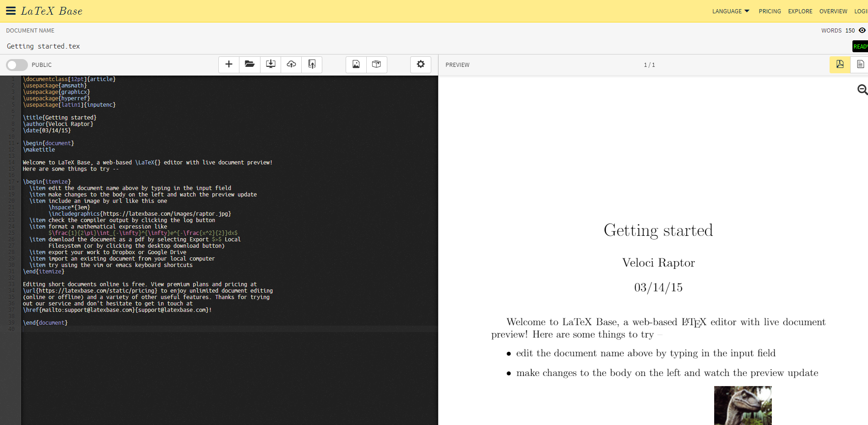Open the OVERVIEW page

point(833,11)
